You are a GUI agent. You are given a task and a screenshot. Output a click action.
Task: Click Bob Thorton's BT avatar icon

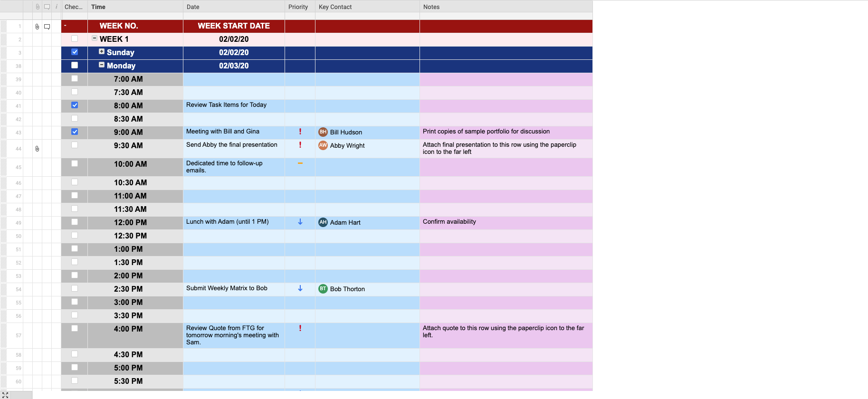point(323,289)
